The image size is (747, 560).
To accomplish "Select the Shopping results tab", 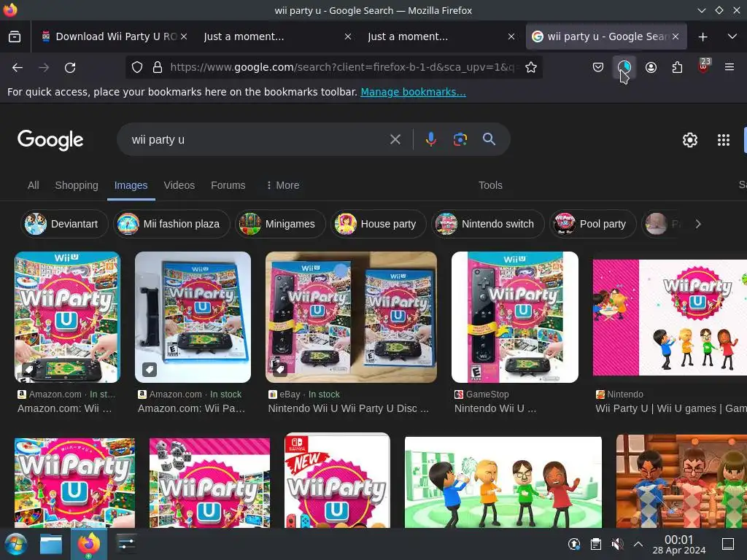I will coord(77,185).
